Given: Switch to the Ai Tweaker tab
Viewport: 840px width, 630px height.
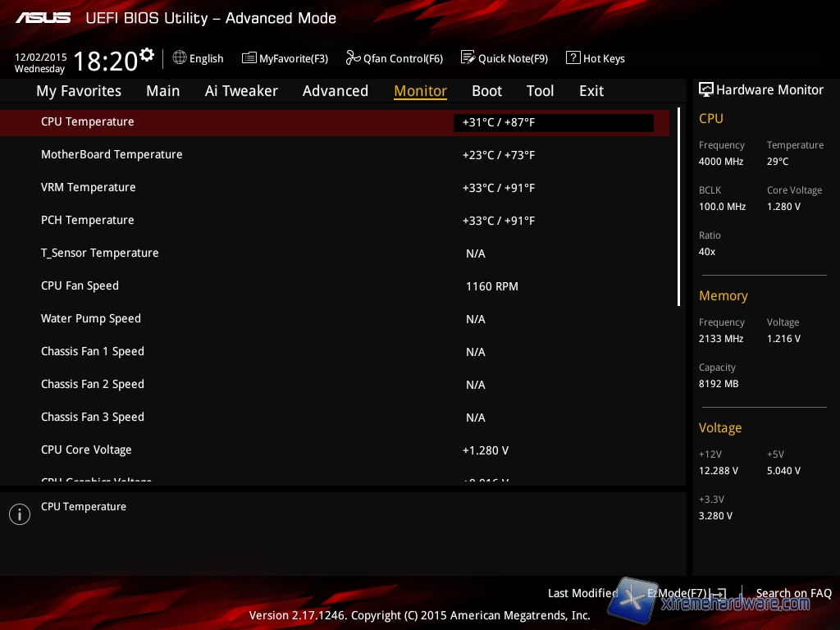Looking at the screenshot, I should (x=241, y=91).
